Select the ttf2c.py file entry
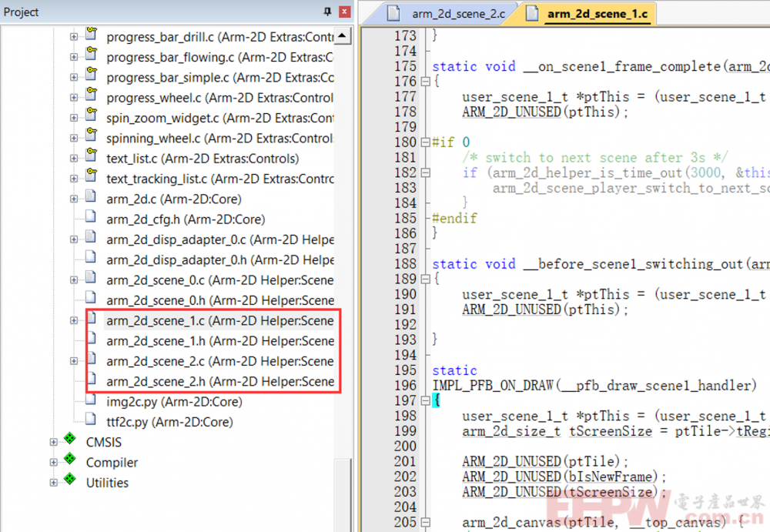This screenshot has height=532, width=770. click(x=169, y=422)
